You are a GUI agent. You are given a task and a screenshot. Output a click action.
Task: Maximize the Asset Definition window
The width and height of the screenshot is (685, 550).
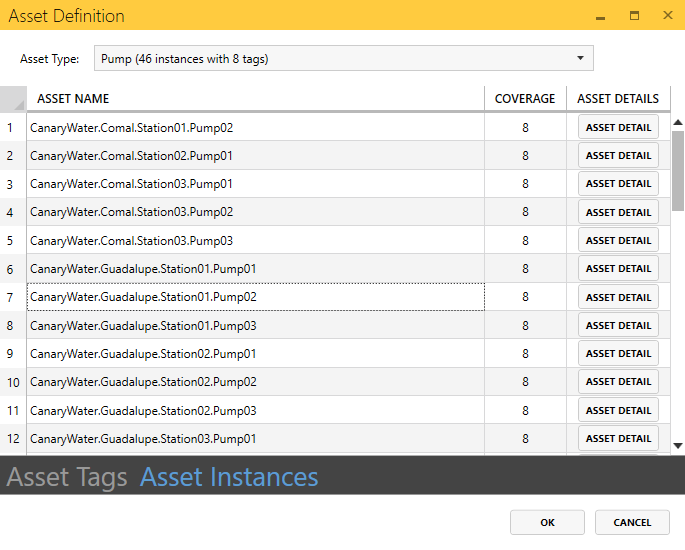(x=634, y=16)
